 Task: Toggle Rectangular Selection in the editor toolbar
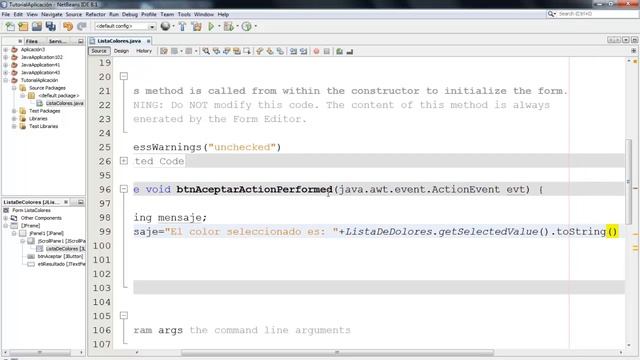point(247,51)
